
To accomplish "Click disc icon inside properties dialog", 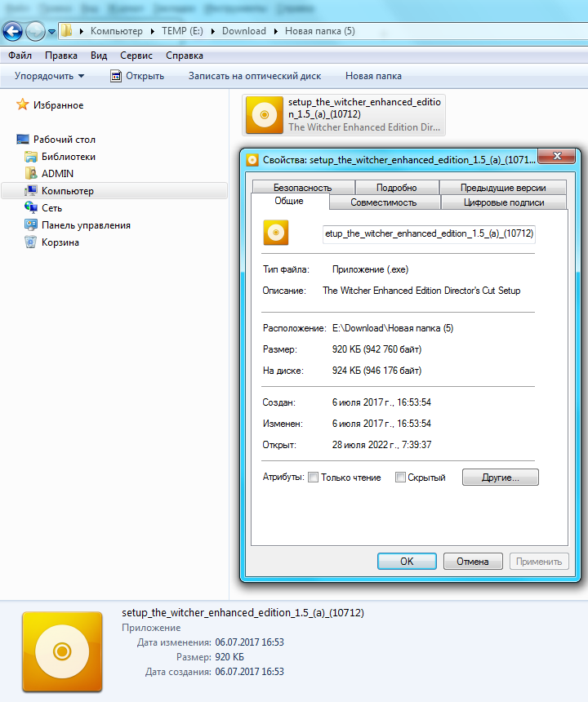I will point(276,233).
